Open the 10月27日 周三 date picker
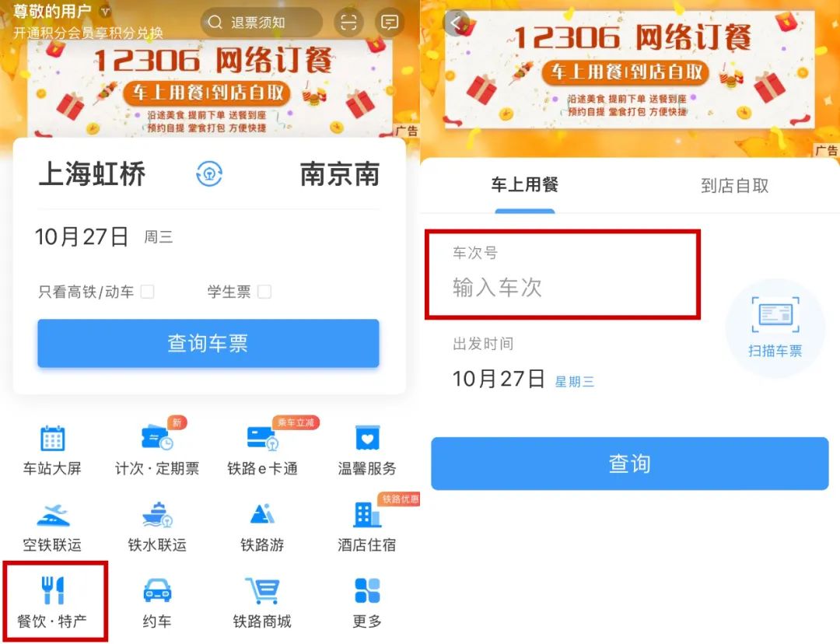Image resolution: width=840 pixels, height=644 pixels. pyautogui.click(x=104, y=236)
